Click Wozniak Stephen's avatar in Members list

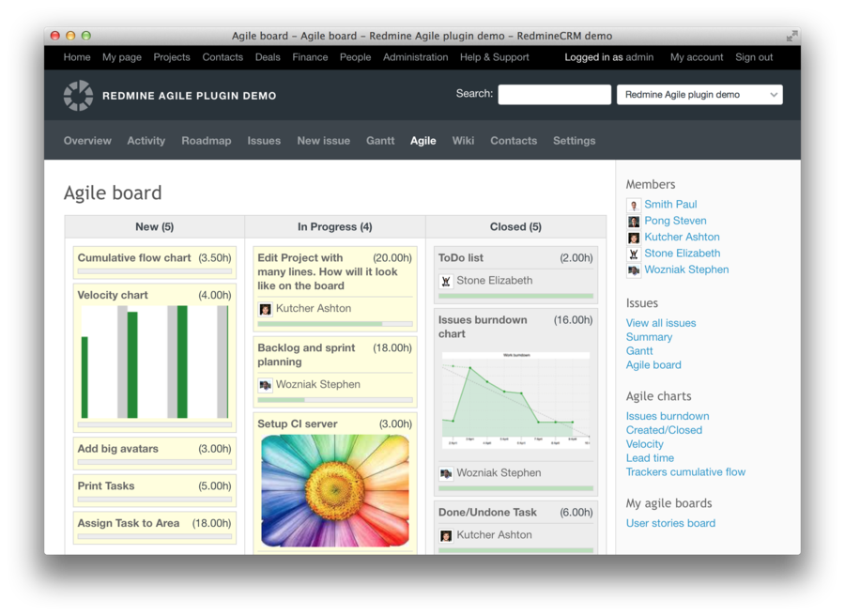pos(634,270)
